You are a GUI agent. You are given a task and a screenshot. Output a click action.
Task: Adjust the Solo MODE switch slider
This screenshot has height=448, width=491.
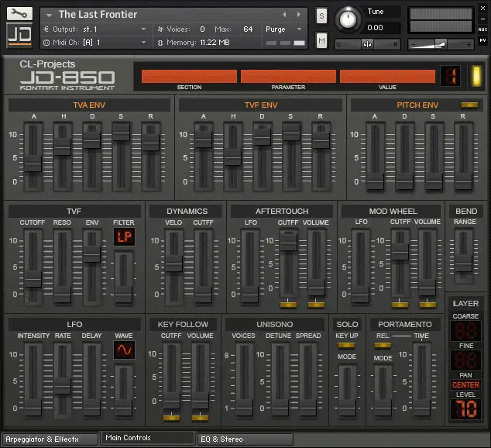pos(347,407)
